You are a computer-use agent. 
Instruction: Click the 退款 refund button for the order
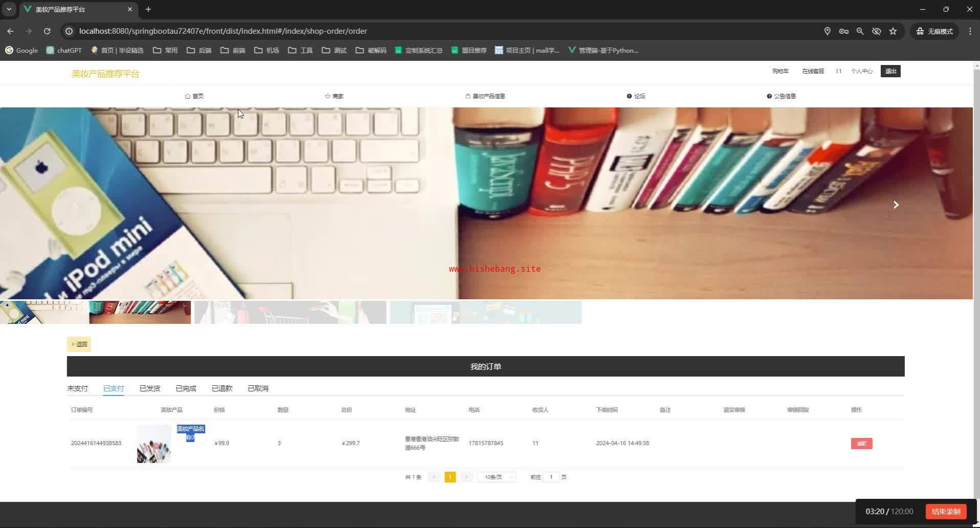click(861, 444)
